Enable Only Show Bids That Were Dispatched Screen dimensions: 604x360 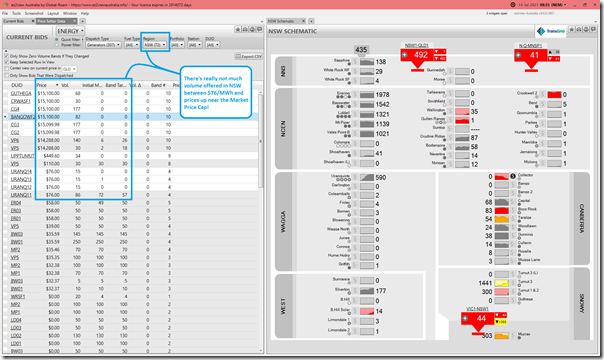coord(7,75)
